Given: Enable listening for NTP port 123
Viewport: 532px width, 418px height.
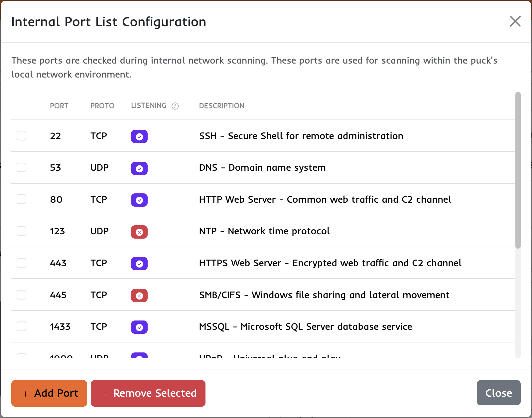Looking at the screenshot, I should [x=139, y=232].
